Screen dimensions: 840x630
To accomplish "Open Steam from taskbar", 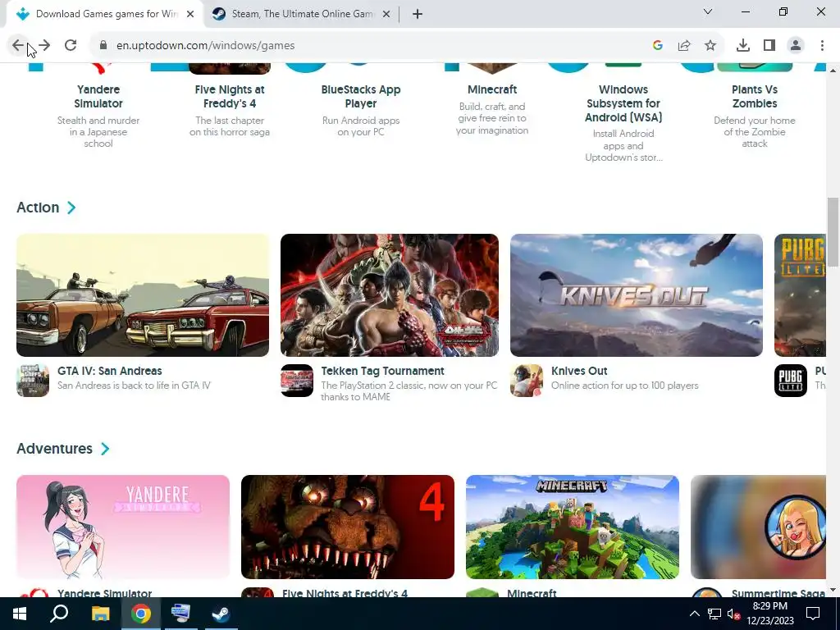I will (221, 614).
